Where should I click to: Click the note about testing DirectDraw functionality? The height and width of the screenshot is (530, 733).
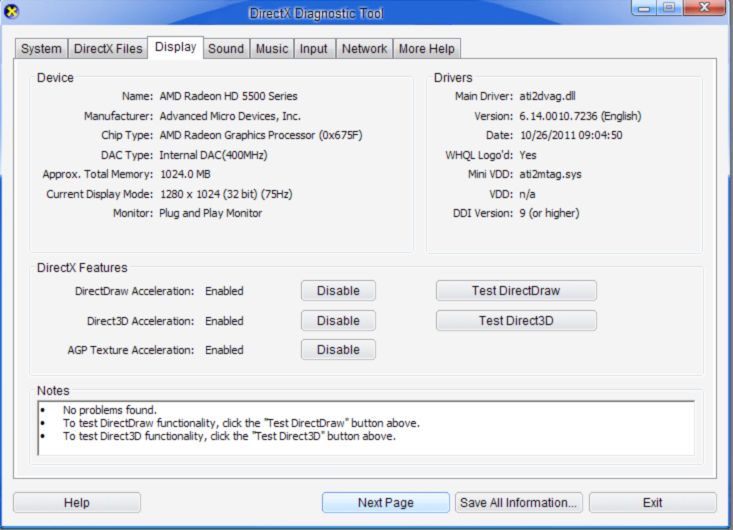coord(241,423)
